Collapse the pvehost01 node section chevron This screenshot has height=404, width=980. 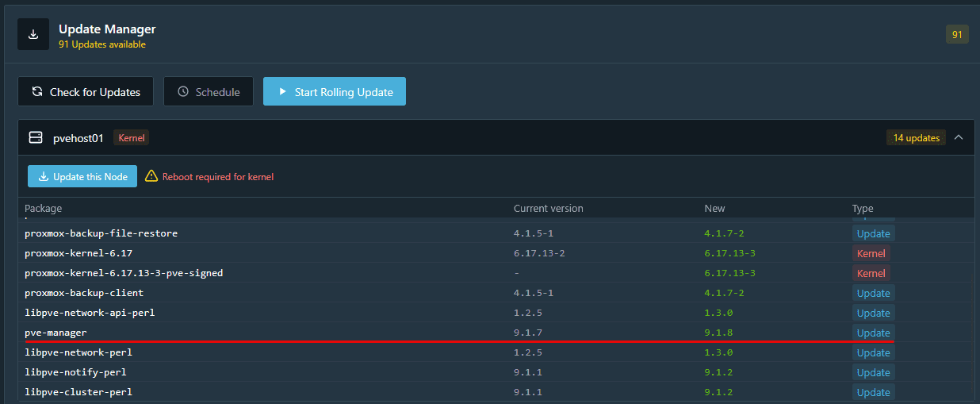pyautogui.click(x=959, y=137)
